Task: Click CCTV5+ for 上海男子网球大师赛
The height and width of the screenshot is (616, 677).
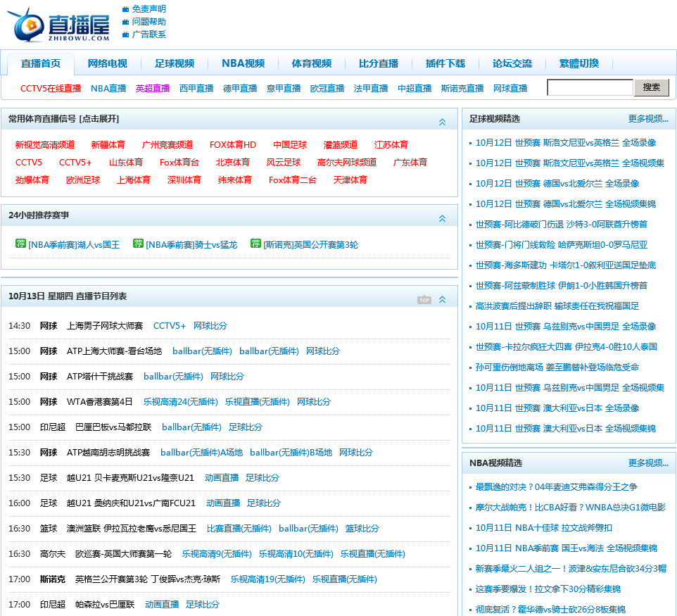Action: coord(170,326)
